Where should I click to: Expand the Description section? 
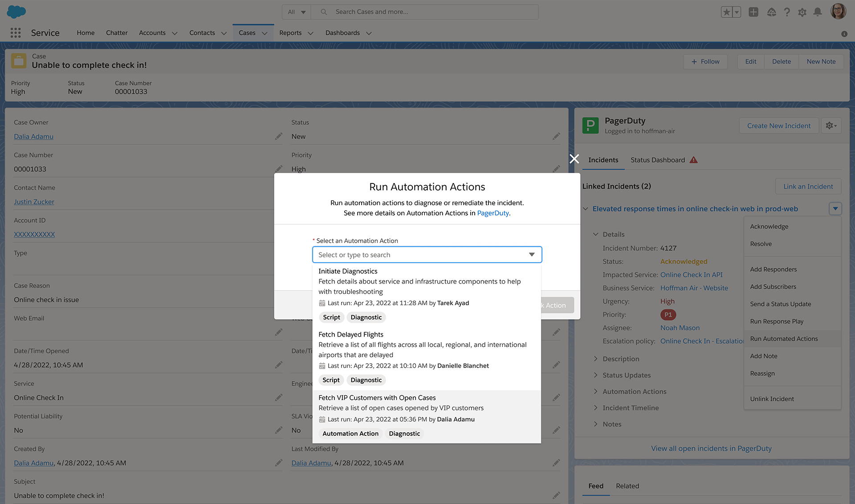[x=595, y=358]
